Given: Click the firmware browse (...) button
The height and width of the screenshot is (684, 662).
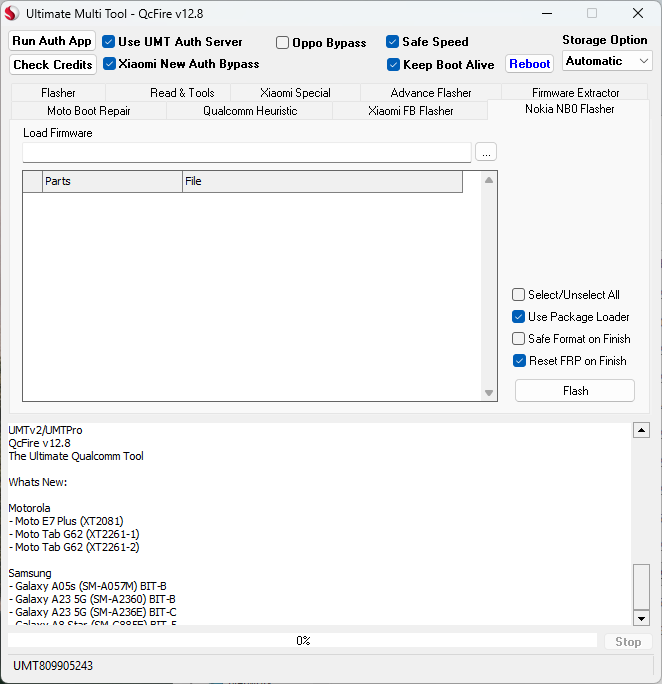Looking at the screenshot, I should (x=486, y=152).
